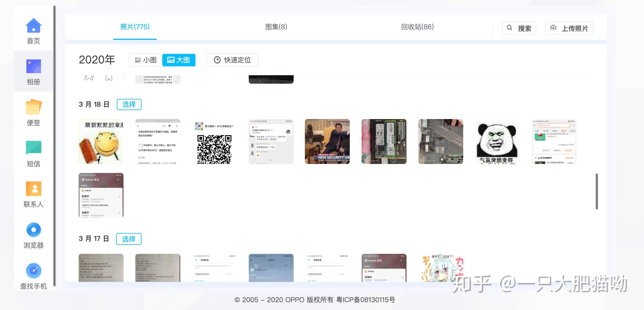Open the panda meme 气氛突然变得 photo

497,142
